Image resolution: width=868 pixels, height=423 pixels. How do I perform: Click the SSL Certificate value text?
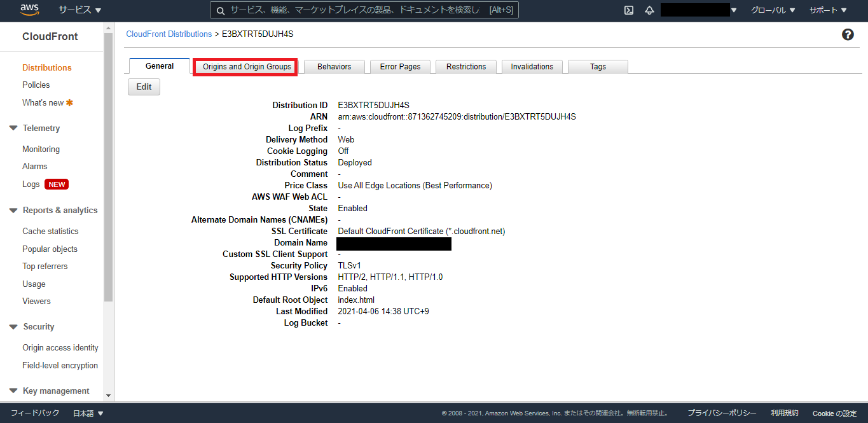tap(422, 231)
